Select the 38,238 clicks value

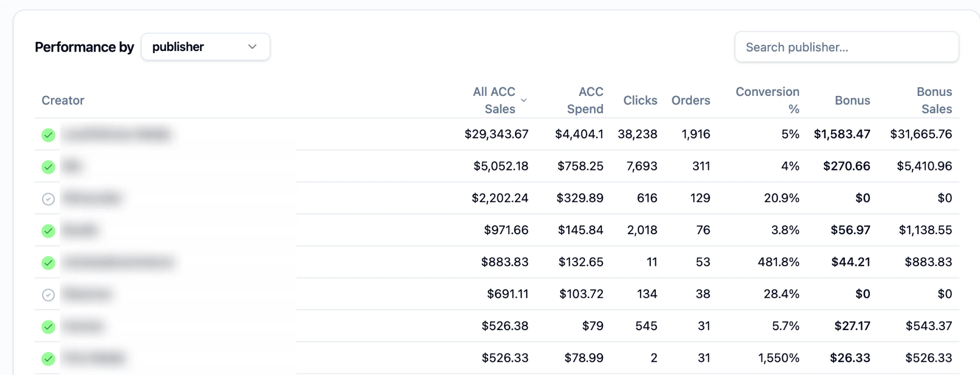638,134
